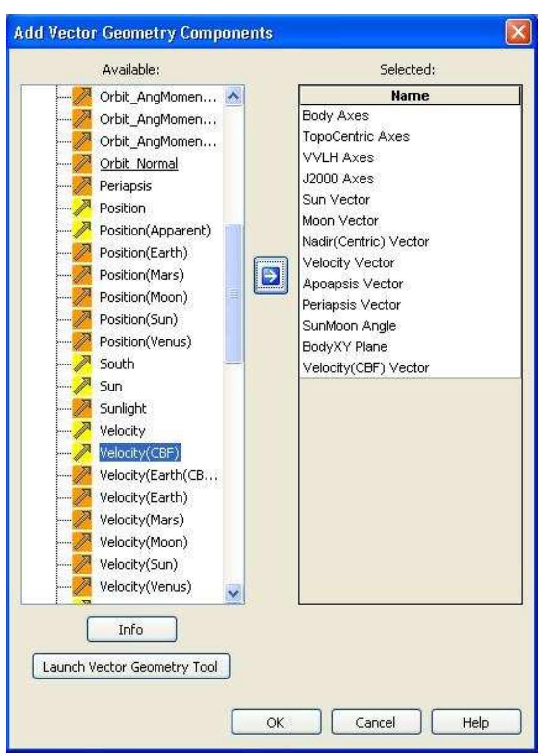Select Orbit_Normal in the Available list
This screenshot has width=542, height=756.
pyautogui.click(x=139, y=164)
